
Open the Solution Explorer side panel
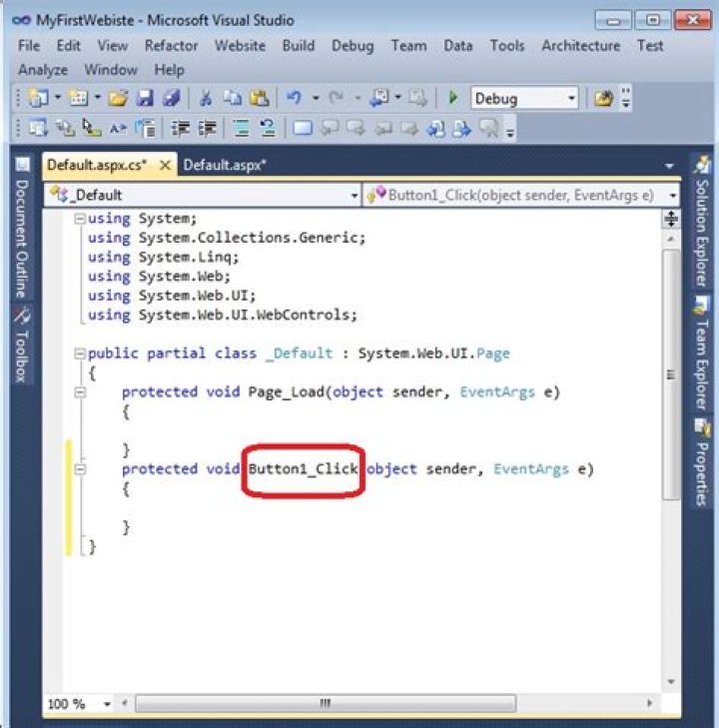702,223
